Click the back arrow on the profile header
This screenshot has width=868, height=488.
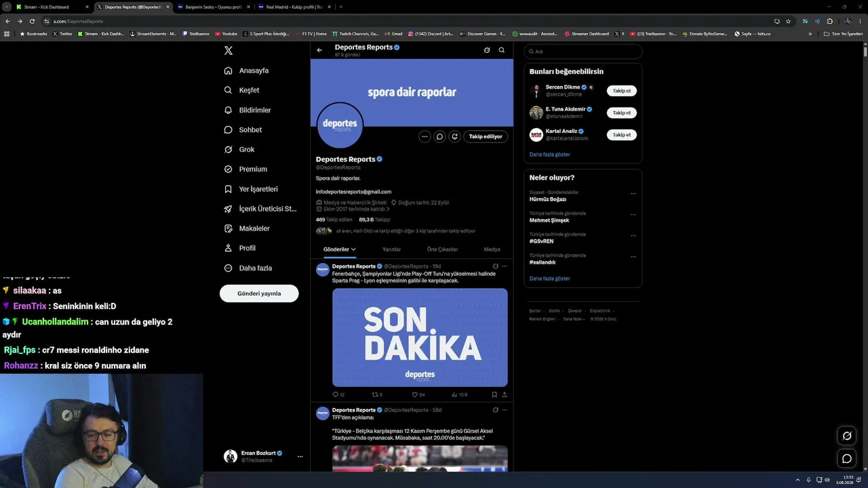[x=319, y=50]
